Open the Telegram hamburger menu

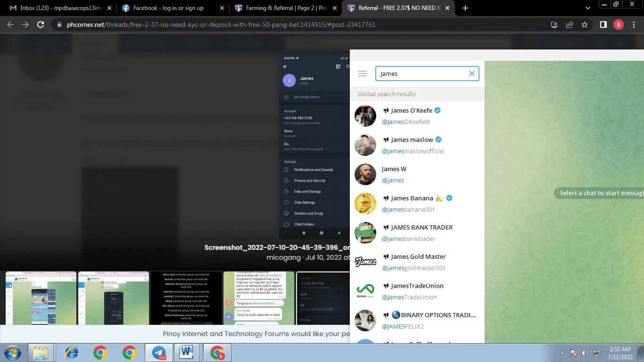363,74
